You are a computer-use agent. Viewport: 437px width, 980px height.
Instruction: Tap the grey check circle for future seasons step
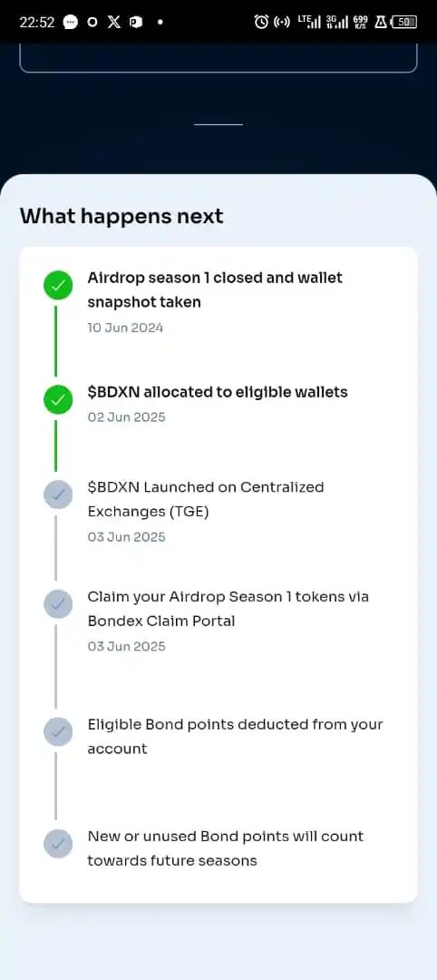(58, 844)
